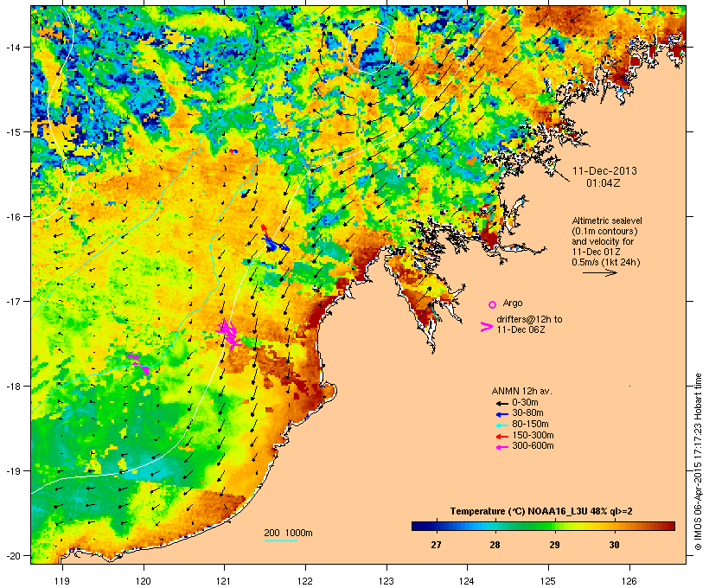Viewport: 709px width, 588px height.
Task: Click the '11-Dec 06Z' drifter date text
Action: click(521, 329)
